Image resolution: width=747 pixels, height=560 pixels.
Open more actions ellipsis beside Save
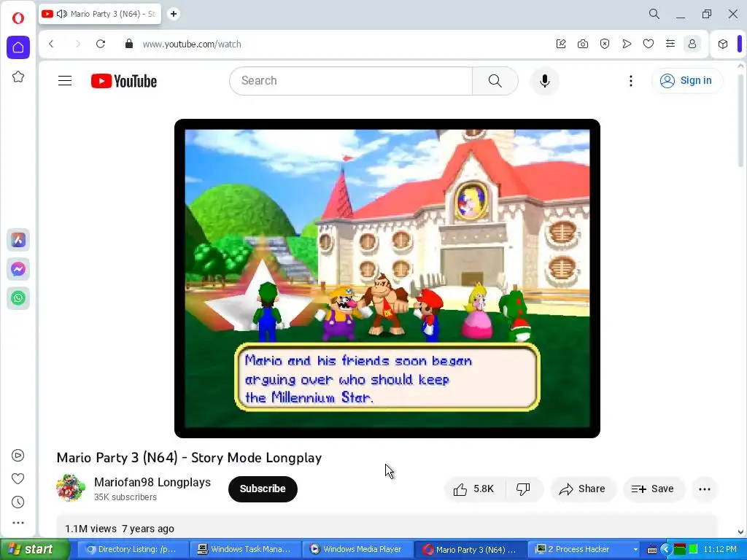(705, 489)
